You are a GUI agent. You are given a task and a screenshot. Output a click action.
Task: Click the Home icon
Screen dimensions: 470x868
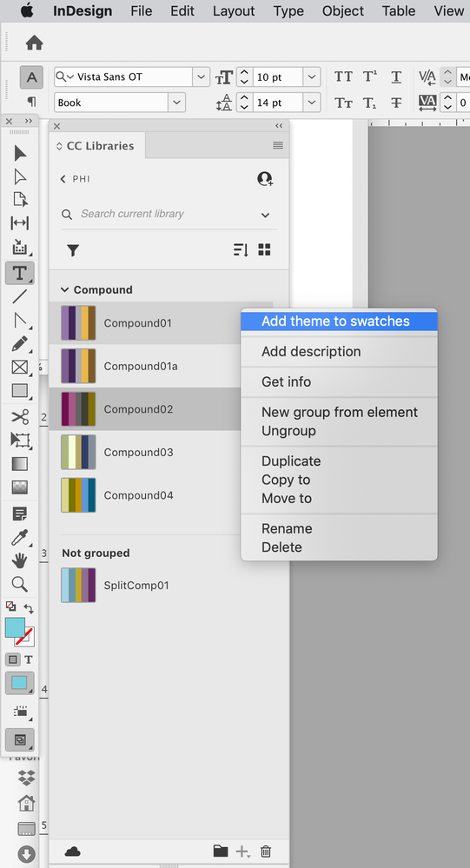tap(35, 43)
